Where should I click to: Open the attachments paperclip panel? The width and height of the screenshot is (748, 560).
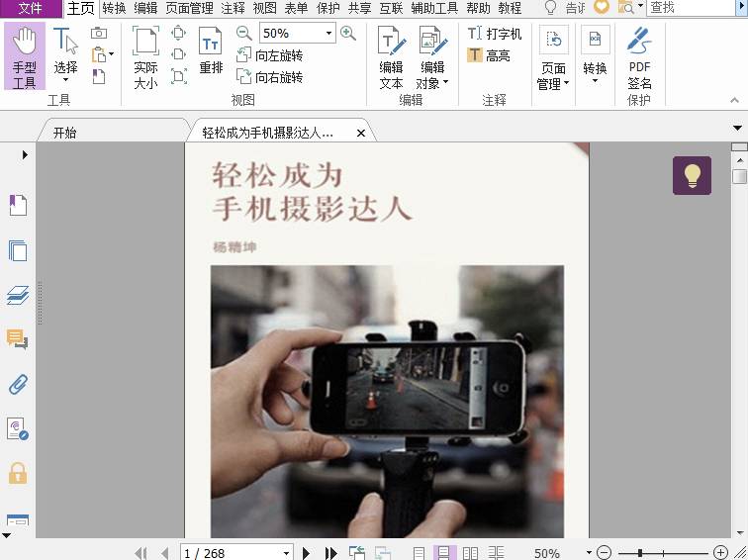coord(18,384)
